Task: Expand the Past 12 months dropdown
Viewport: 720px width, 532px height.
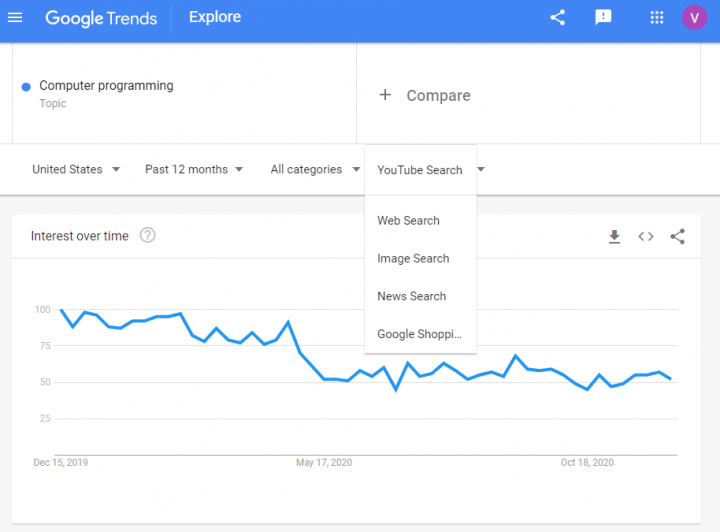Action: (194, 169)
